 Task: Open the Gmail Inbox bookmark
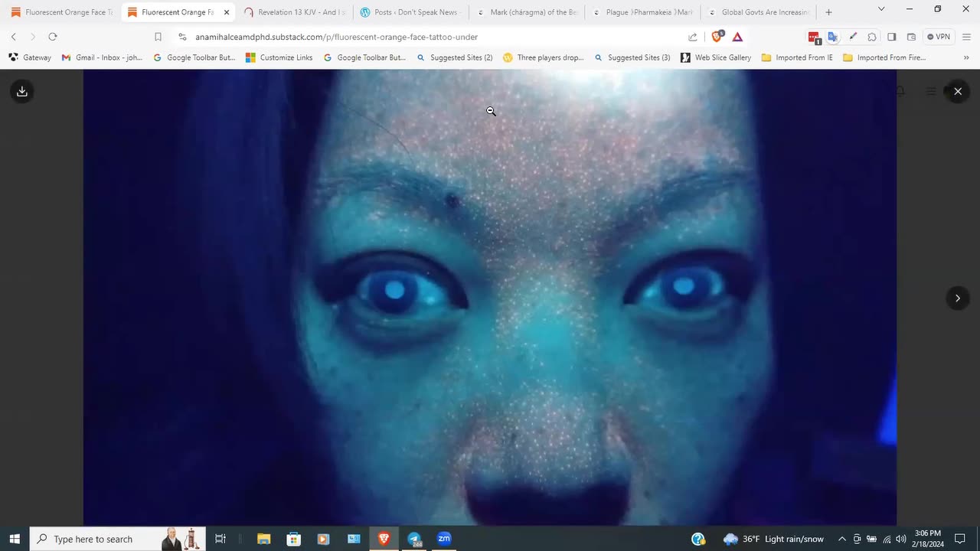click(x=102, y=57)
